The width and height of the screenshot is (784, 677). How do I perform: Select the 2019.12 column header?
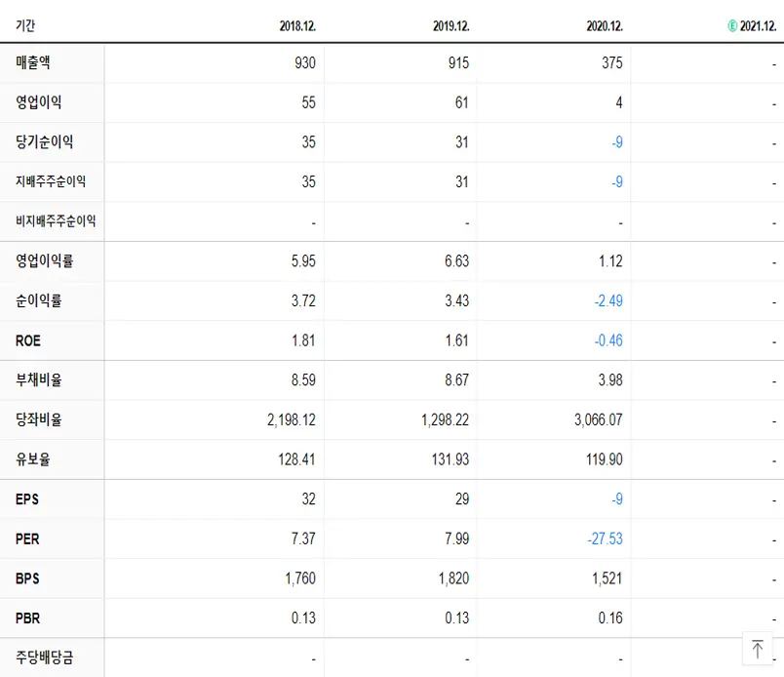coord(451,26)
